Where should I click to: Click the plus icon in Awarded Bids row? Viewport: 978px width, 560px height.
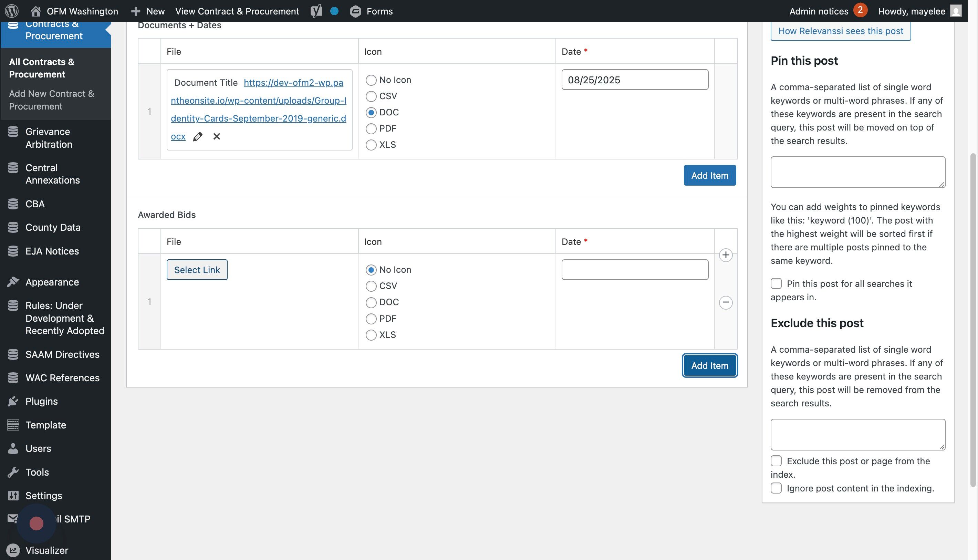725,255
